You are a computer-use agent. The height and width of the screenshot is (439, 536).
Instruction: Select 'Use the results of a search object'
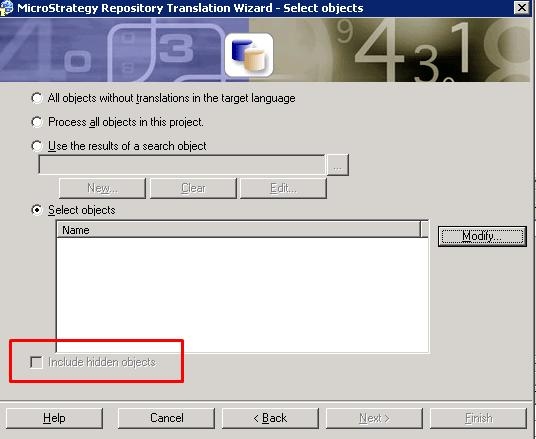coord(37,146)
